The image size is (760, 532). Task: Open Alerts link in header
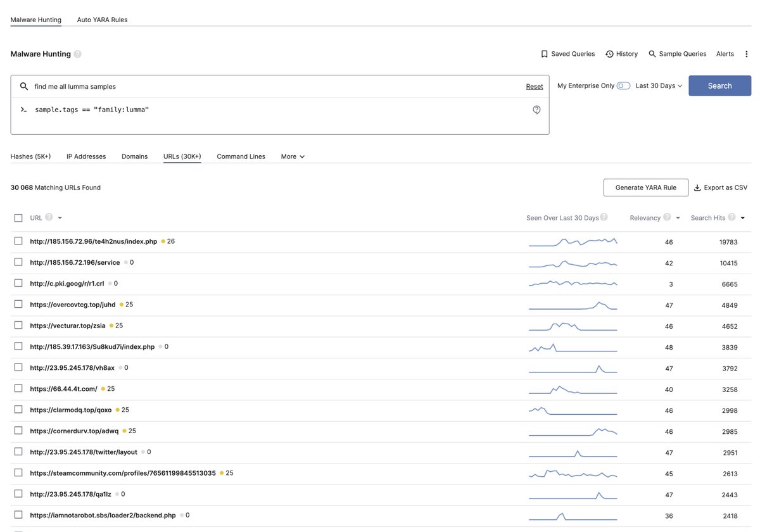pos(725,54)
